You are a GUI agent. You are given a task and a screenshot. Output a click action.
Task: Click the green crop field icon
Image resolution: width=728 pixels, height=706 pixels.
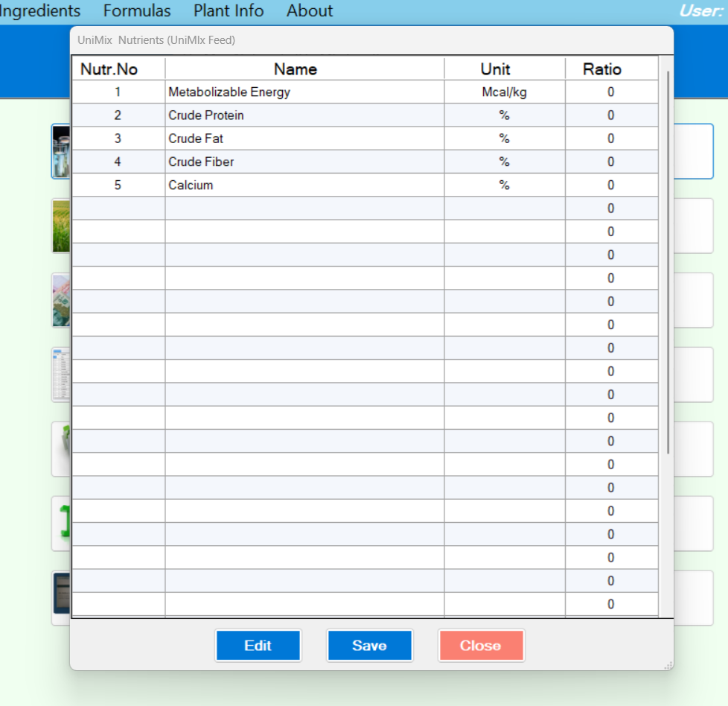point(60,226)
